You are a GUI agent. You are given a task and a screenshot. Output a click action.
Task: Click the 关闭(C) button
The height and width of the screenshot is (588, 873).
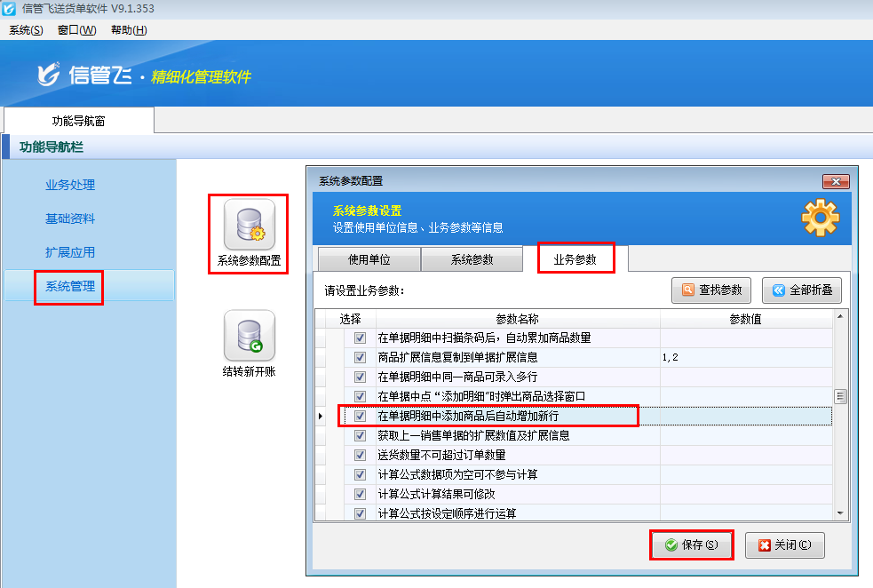[x=784, y=544]
